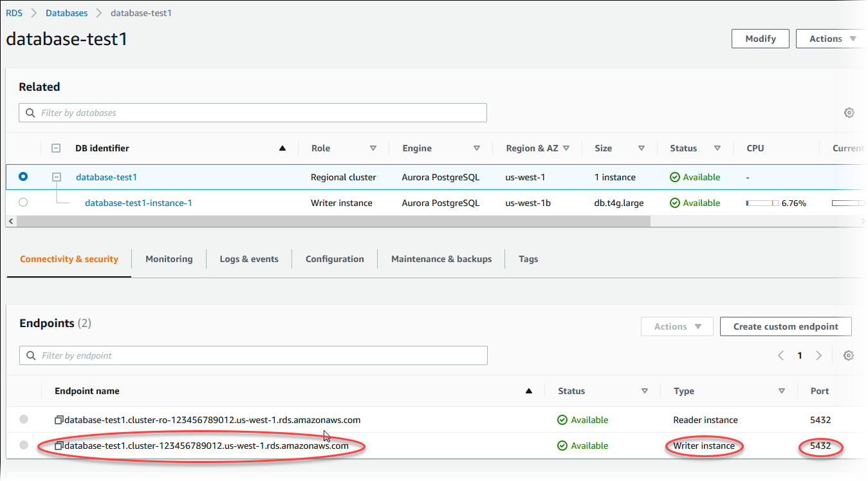
Task: Select the writer instance endpoint radio button
Action: [23, 445]
